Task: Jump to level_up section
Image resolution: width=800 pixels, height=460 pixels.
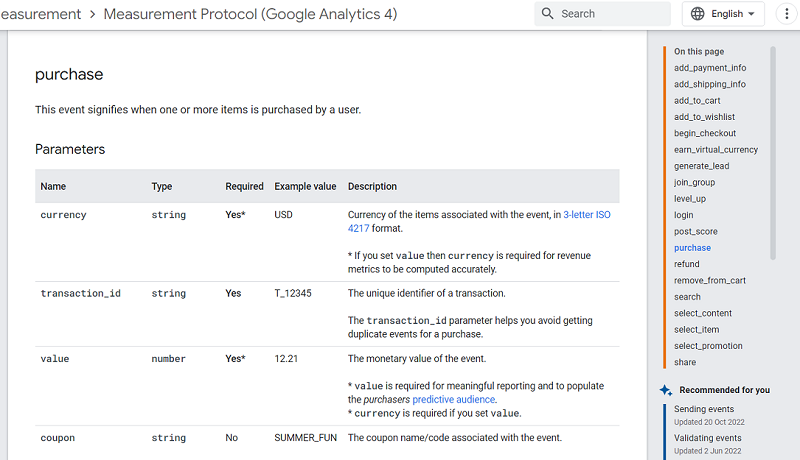Action: (690, 198)
